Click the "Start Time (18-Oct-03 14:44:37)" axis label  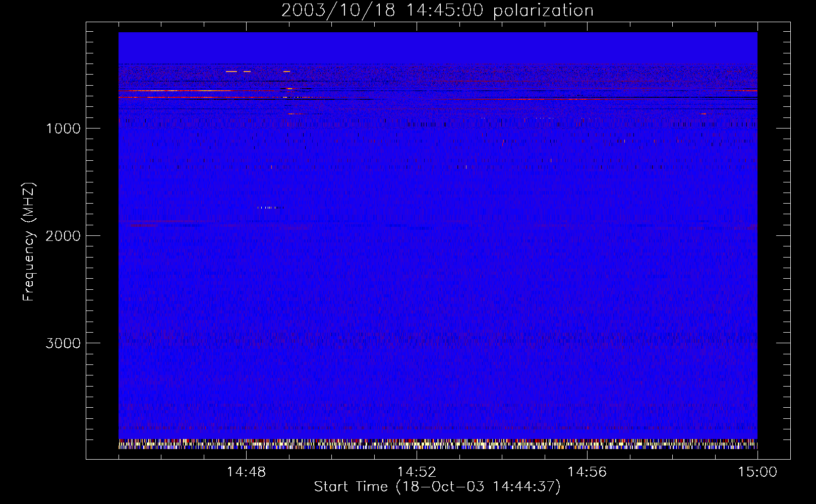[x=437, y=487]
